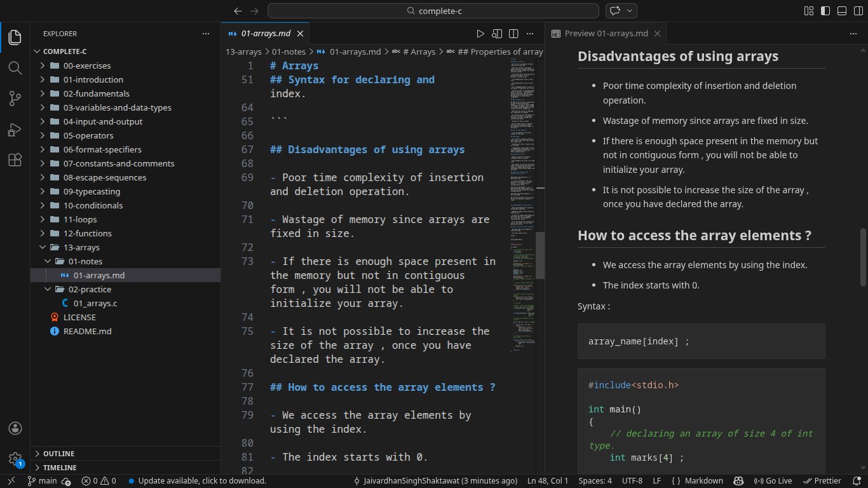868x488 pixels.
Task: Switch to the Preview 01-arrays.md tab
Action: pyautogui.click(x=606, y=34)
